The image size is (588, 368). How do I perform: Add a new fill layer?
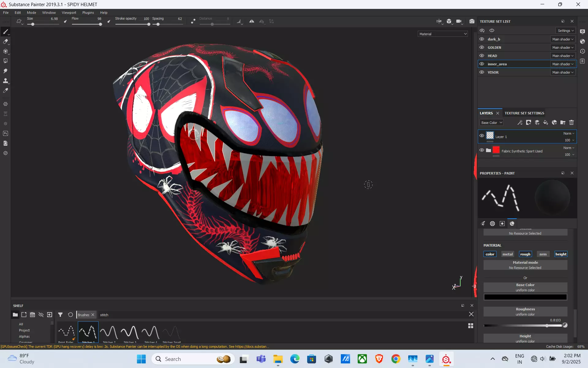pyautogui.click(x=546, y=123)
